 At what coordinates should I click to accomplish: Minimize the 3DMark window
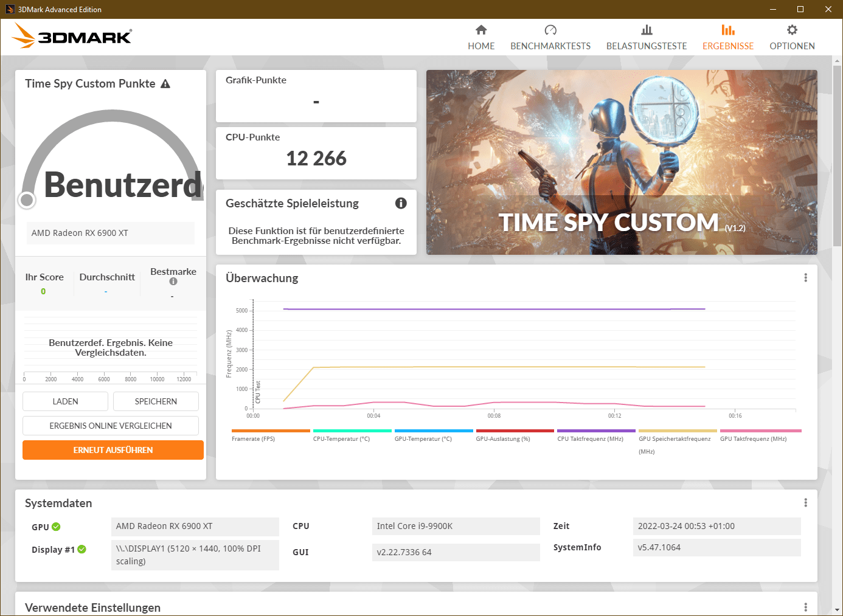point(773,9)
